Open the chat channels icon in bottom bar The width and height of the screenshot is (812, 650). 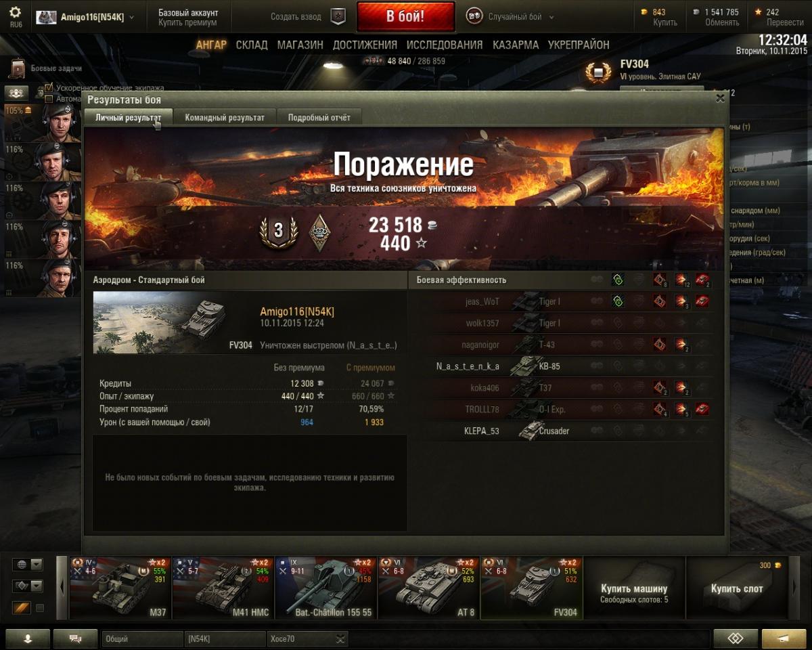(x=75, y=638)
